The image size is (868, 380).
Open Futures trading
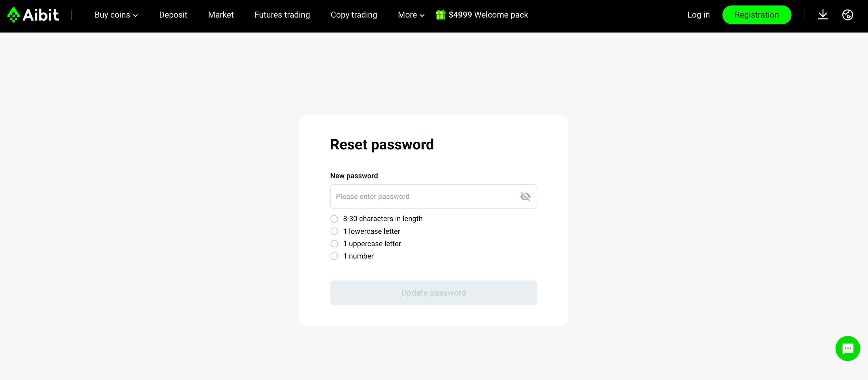pos(282,15)
